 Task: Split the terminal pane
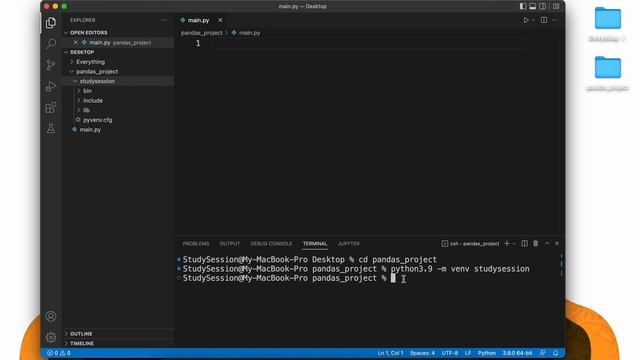(x=524, y=244)
